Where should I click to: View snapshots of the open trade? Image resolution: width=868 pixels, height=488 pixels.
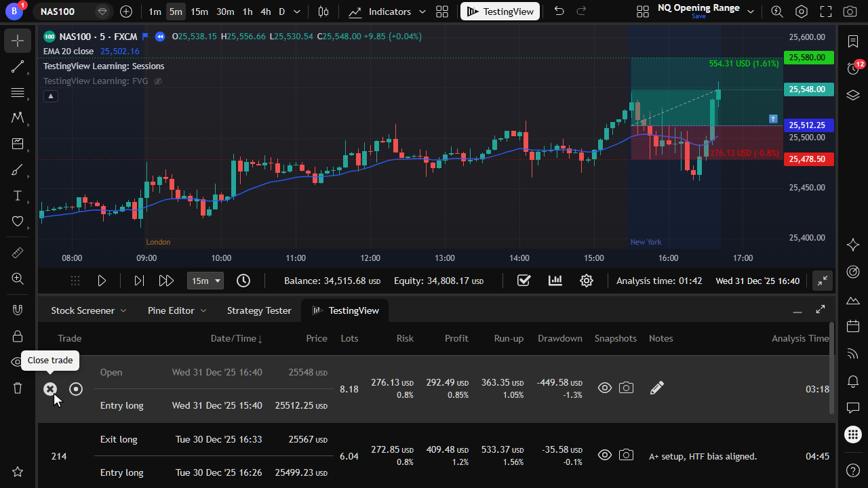[x=605, y=388]
